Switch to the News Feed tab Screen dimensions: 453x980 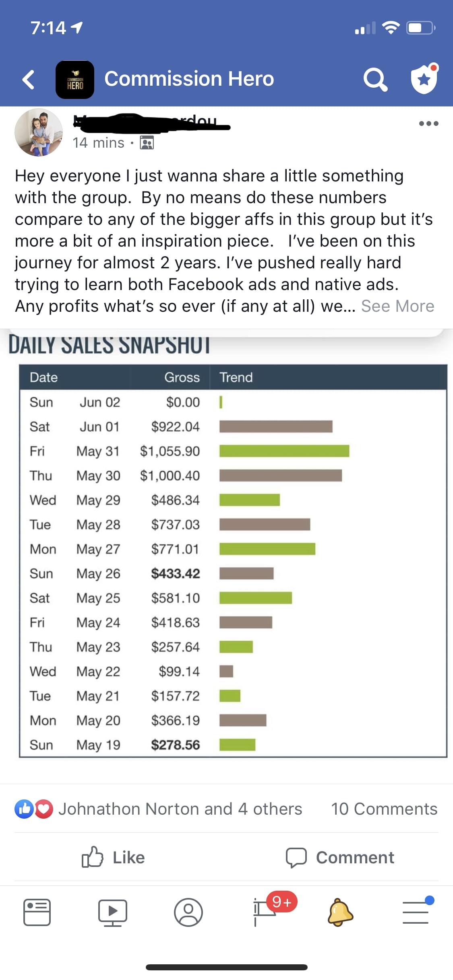37,912
